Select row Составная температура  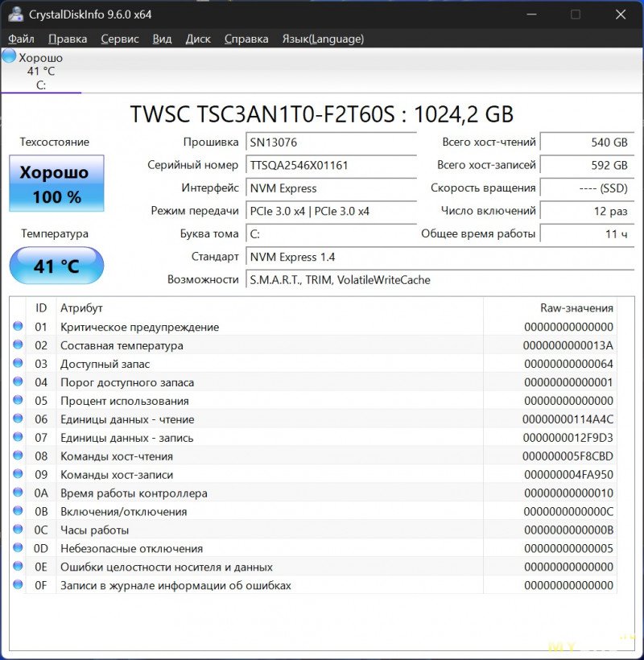tap(313, 345)
